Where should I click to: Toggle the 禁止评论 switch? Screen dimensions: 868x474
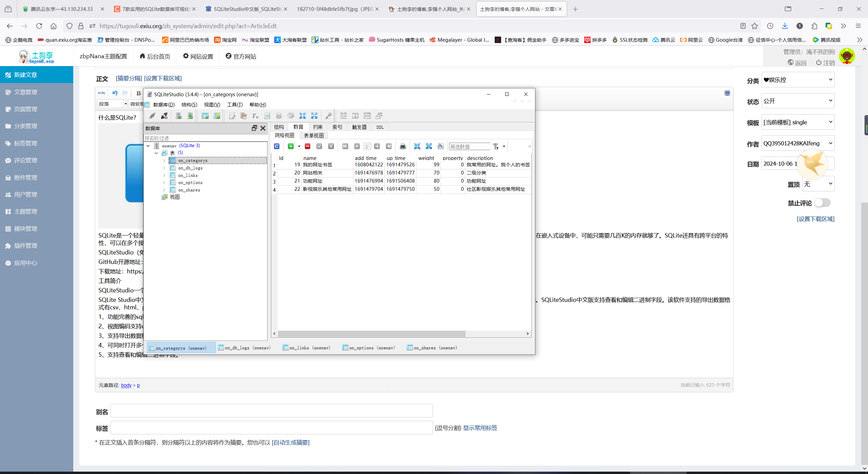pos(823,203)
